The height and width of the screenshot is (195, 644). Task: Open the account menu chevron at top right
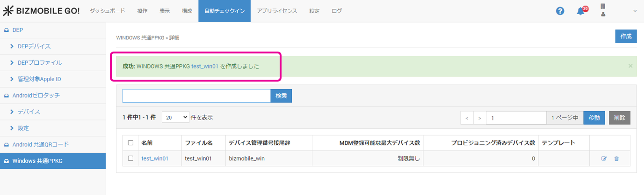(635, 11)
